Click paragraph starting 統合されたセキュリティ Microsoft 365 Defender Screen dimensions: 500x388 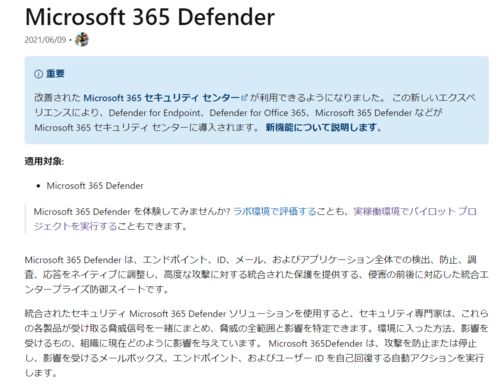[257, 343]
